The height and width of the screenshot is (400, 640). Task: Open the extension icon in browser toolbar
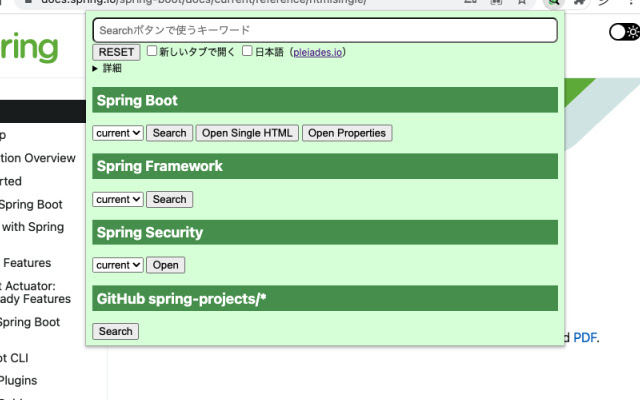tap(554, 2)
